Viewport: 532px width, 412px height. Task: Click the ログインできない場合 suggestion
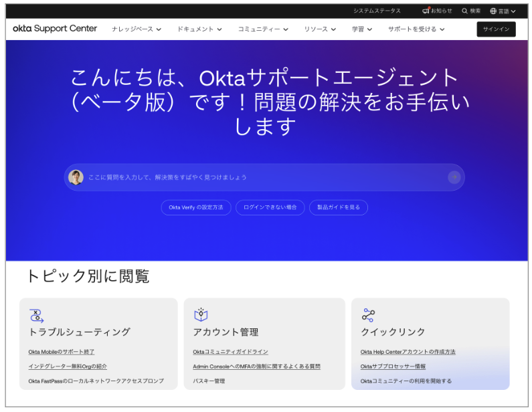[x=270, y=207]
